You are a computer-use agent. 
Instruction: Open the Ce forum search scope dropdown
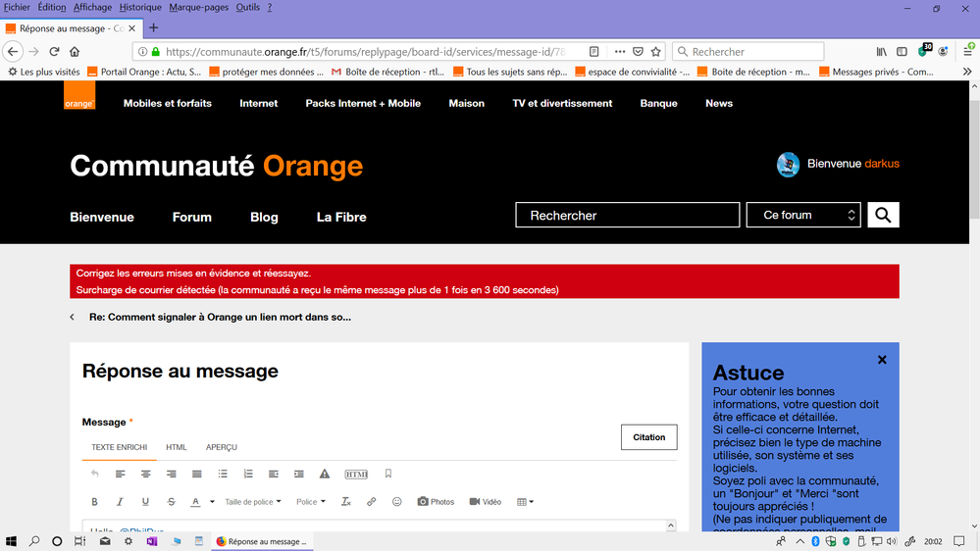(x=803, y=215)
